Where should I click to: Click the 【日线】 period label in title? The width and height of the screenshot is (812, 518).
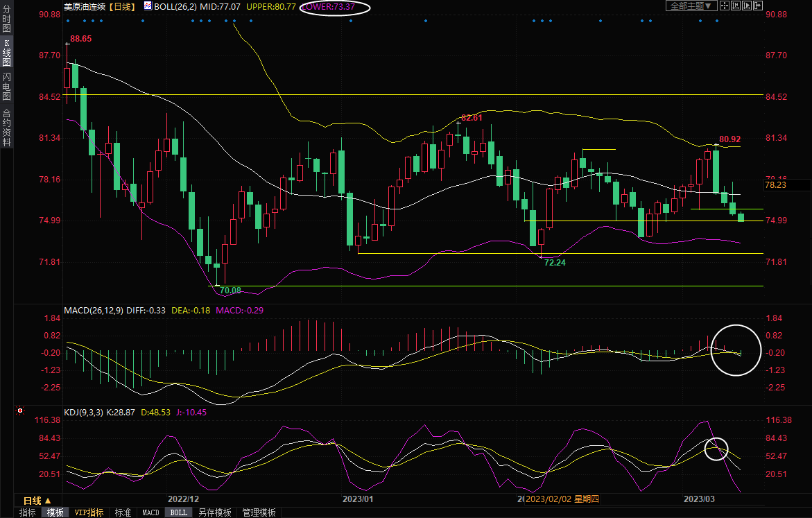[x=122, y=6]
